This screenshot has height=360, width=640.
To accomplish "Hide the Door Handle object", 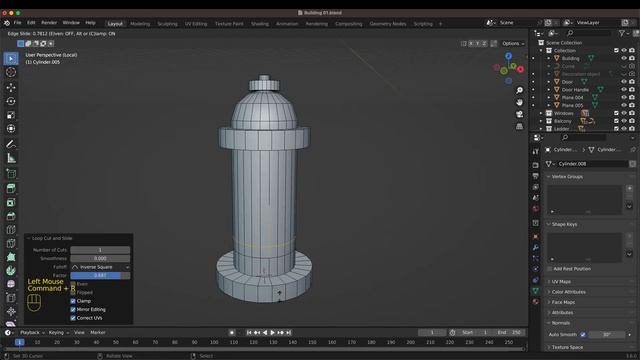I will [x=624, y=90].
